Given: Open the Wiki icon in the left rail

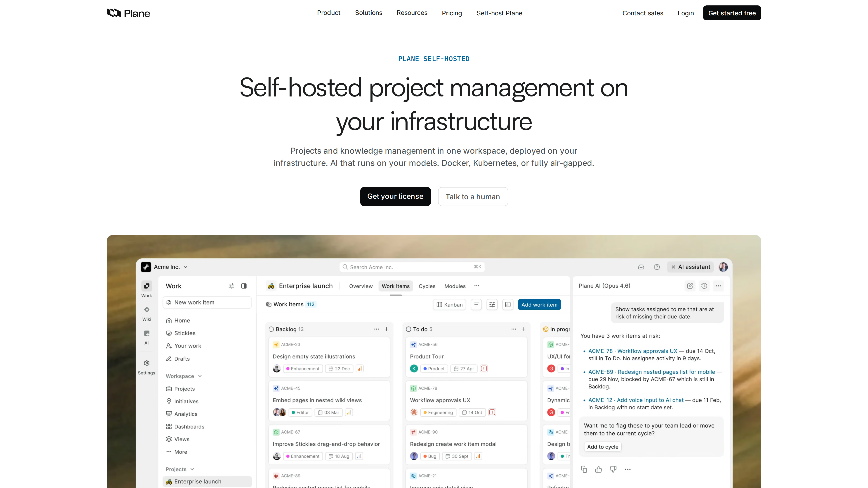Looking at the screenshot, I should [x=146, y=310].
